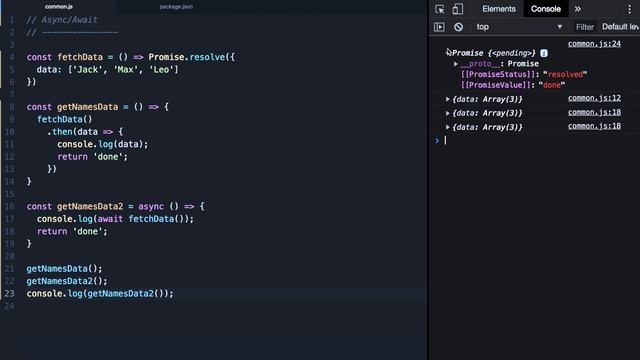Collapse the Promise {<pending>} entry

pos(449,52)
